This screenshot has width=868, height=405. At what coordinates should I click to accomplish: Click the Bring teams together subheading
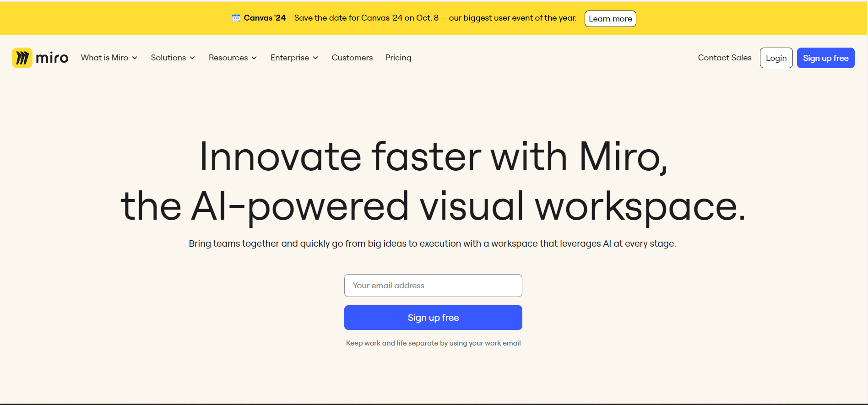click(433, 243)
